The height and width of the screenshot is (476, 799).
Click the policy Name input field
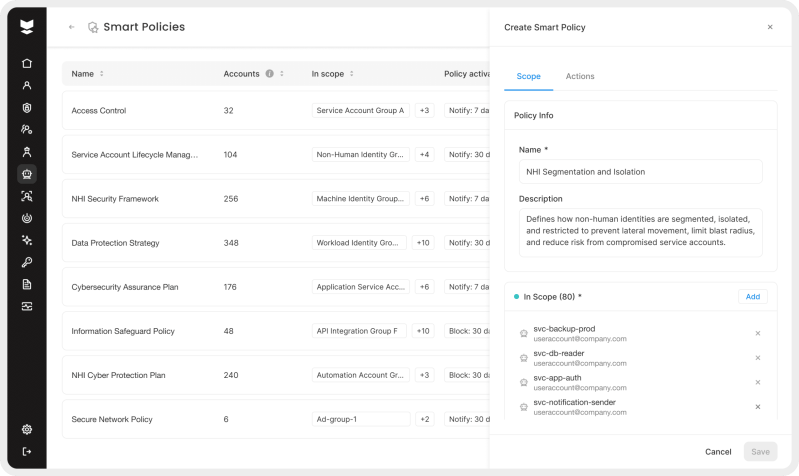tap(641, 172)
